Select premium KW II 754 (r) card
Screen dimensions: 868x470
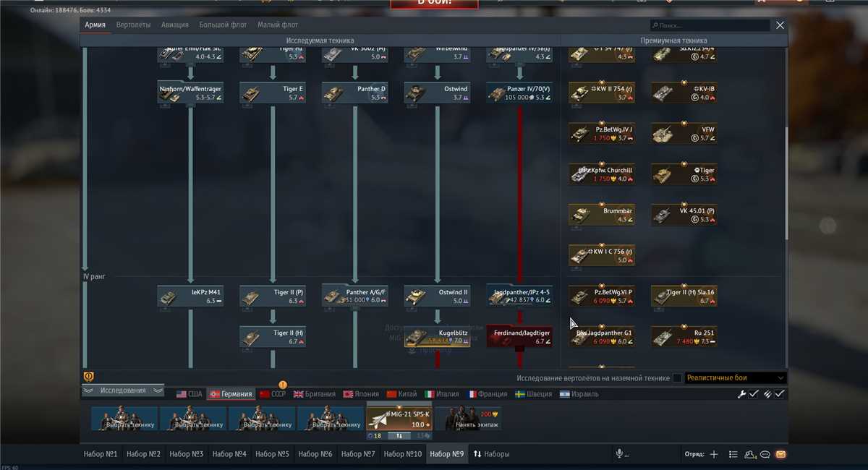(602, 93)
